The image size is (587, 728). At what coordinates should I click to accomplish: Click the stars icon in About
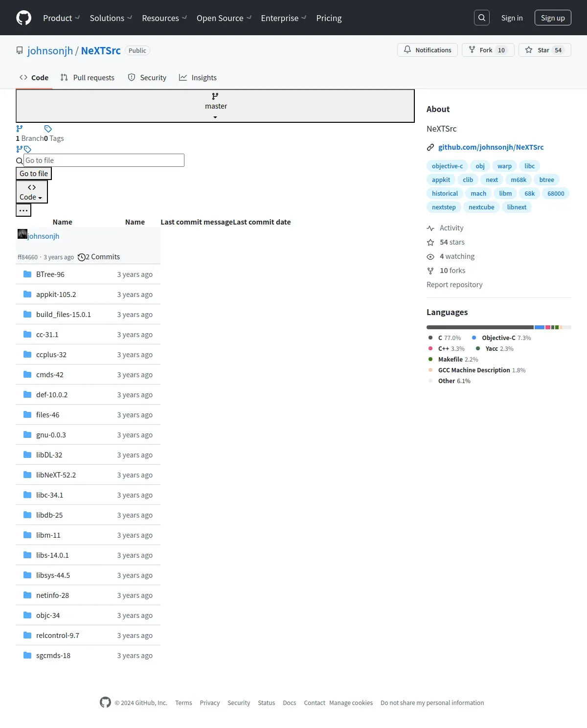(x=430, y=242)
